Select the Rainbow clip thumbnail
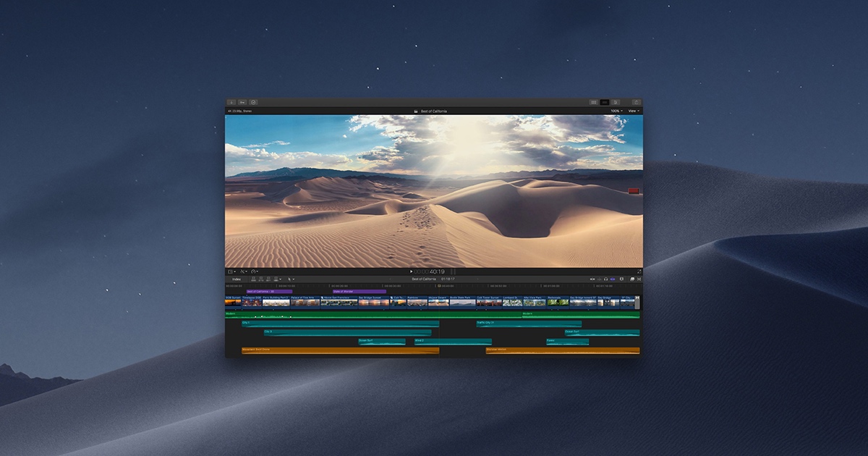The image size is (868, 456). (417, 301)
